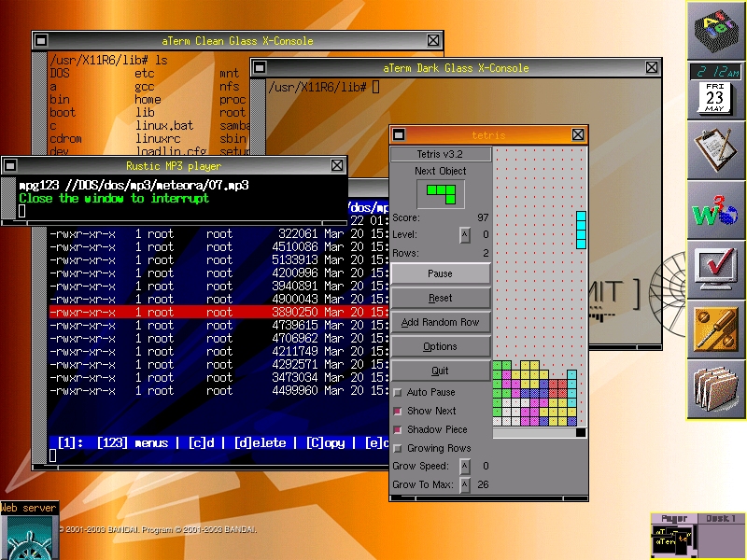Open the clipboard notepad dock icon

(x=716, y=150)
